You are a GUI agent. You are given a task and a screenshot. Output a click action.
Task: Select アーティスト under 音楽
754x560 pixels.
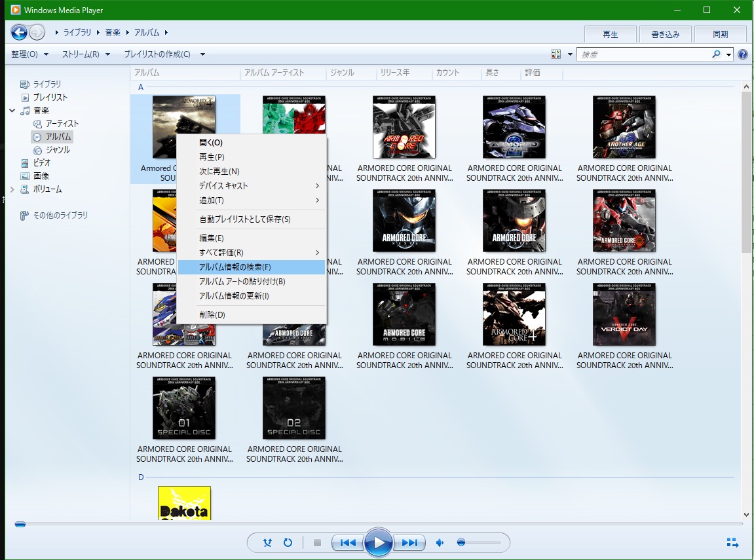tap(62, 124)
